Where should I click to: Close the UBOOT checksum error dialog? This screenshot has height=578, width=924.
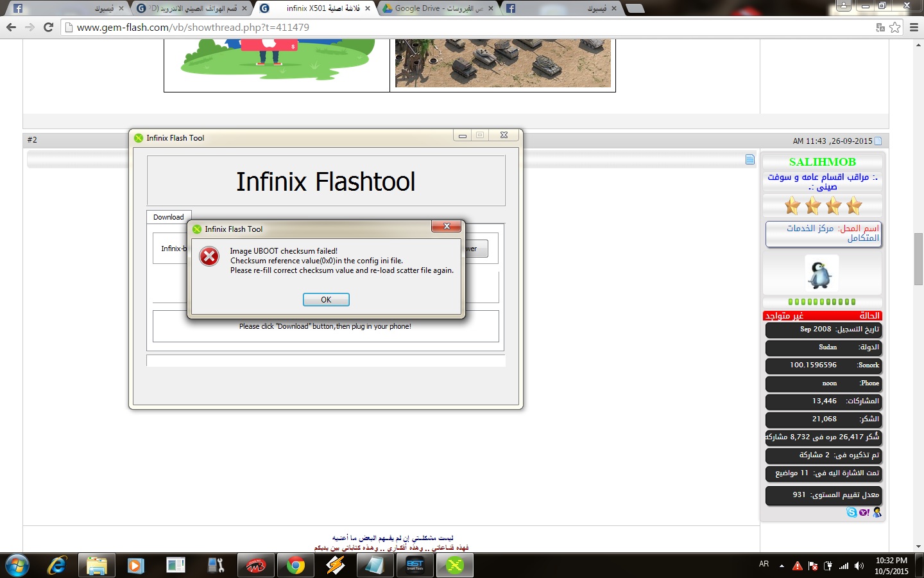click(x=447, y=226)
